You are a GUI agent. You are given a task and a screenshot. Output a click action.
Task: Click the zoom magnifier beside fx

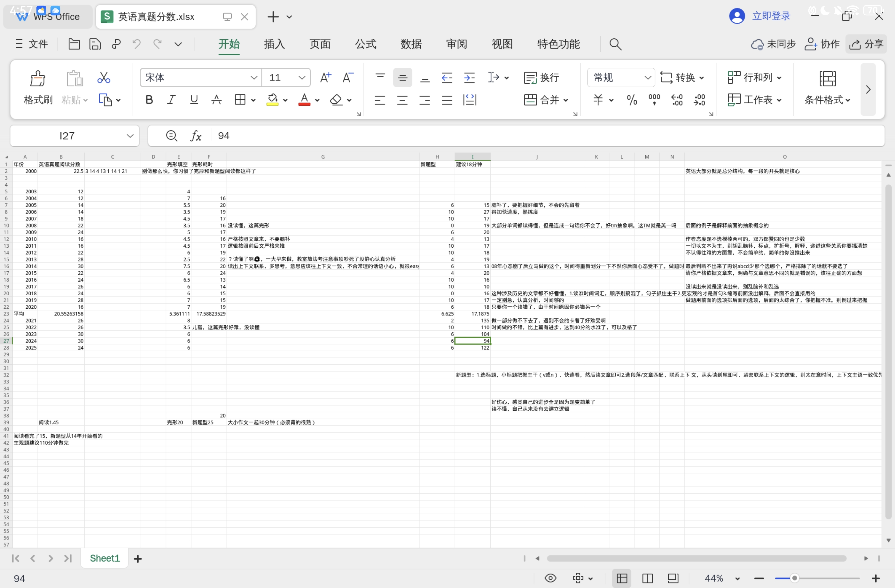[x=171, y=136]
